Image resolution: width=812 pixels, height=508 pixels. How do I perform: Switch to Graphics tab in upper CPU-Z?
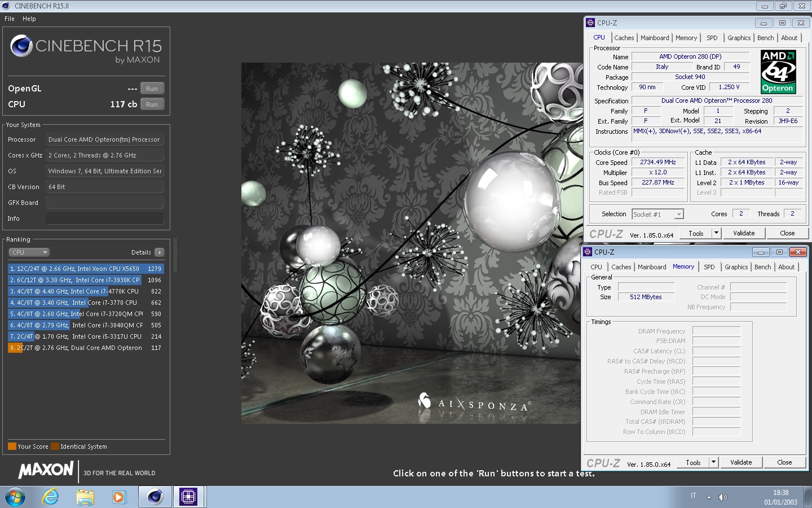tap(739, 38)
